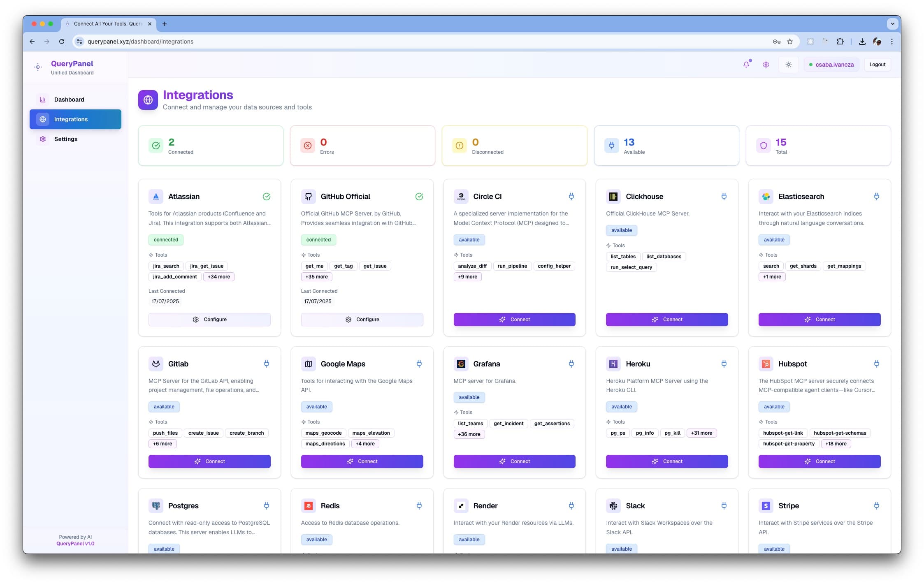Connect the Elasticsearch integration

(x=820, y=320)
